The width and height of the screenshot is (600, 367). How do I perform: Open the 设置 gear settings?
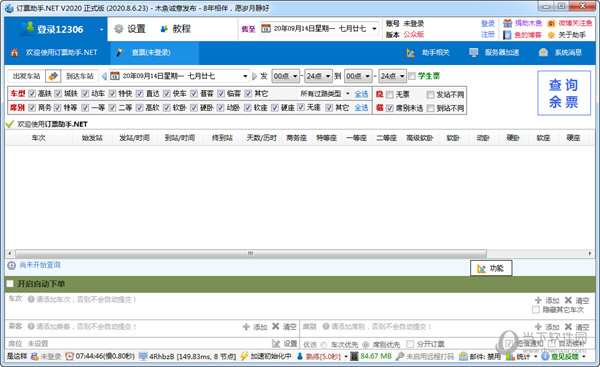pyautogui.click(x=119, y=29)
